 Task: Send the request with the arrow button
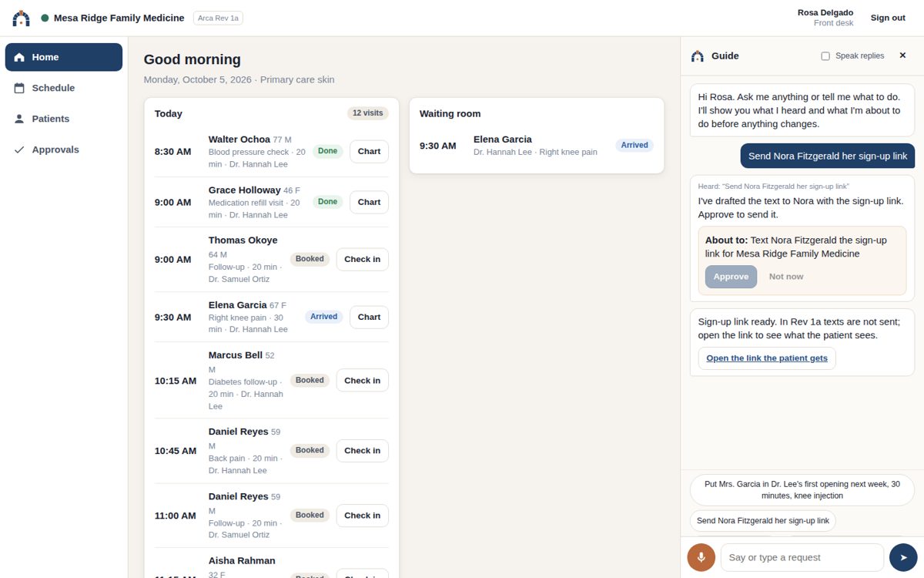903,557
